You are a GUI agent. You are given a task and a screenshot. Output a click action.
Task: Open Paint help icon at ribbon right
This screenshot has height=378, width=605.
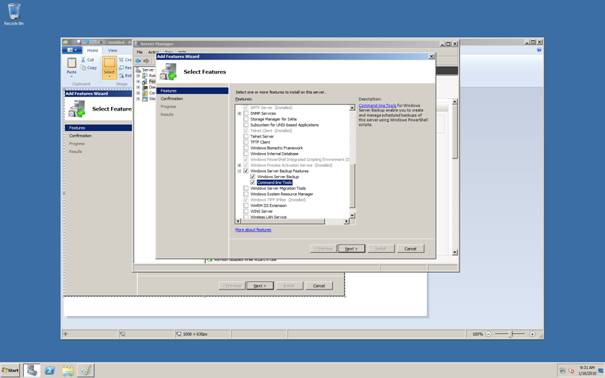[539, 50]
